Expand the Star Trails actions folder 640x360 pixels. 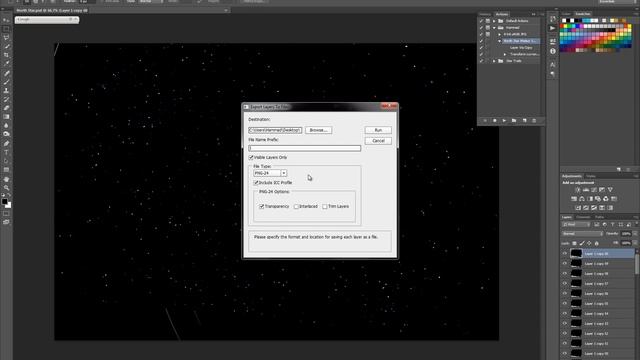coord(494,61)
